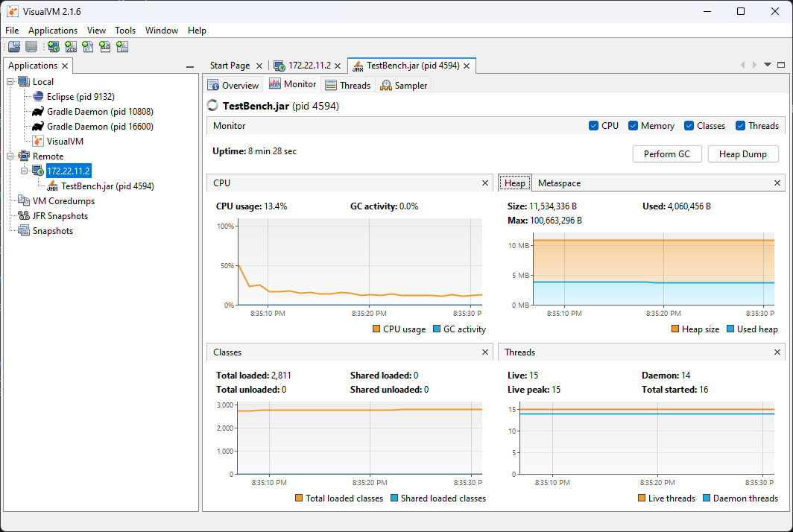Click the Eclipse sphere icon in tree
The width and height of the screenshot is (793, 532).
[38, 96]
